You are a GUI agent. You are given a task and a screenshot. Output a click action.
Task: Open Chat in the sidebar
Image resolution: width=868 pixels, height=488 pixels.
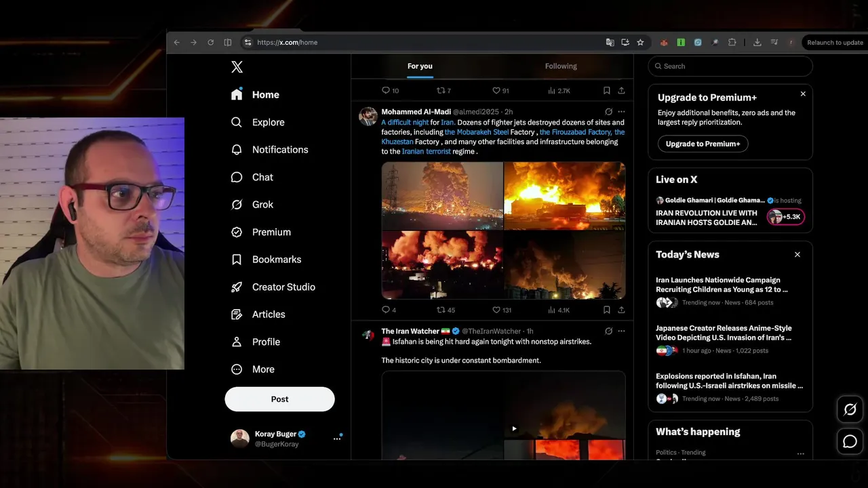252,177
